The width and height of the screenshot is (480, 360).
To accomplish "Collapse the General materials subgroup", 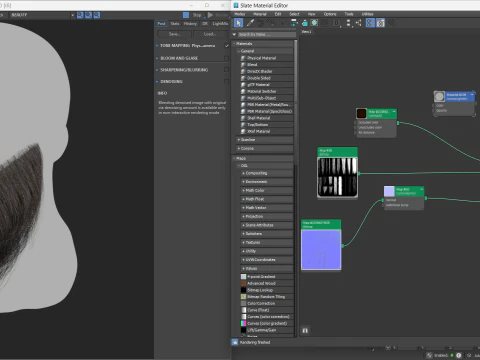I will 239,51.
